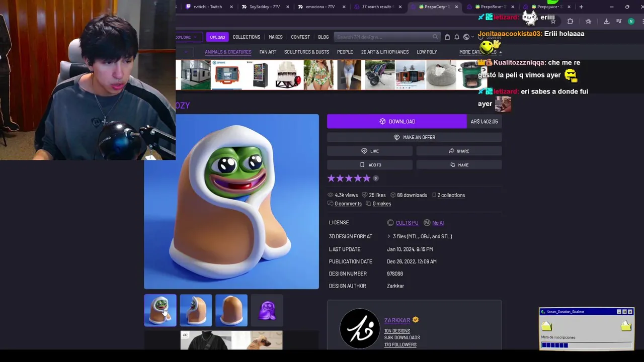This screenshot has height=362, width=644.
Task: Open the 2 collections link
Action: tap(451, 195)
